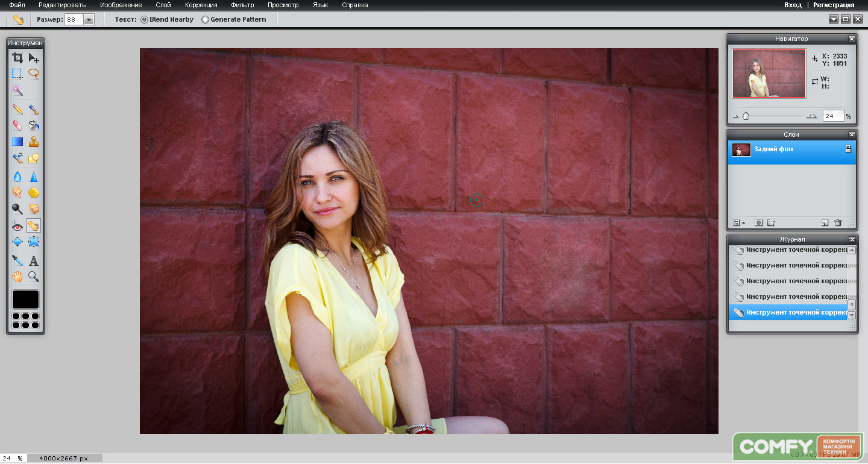
Task: Select the Zoom magnifier tool
Action: click(34, 277)
